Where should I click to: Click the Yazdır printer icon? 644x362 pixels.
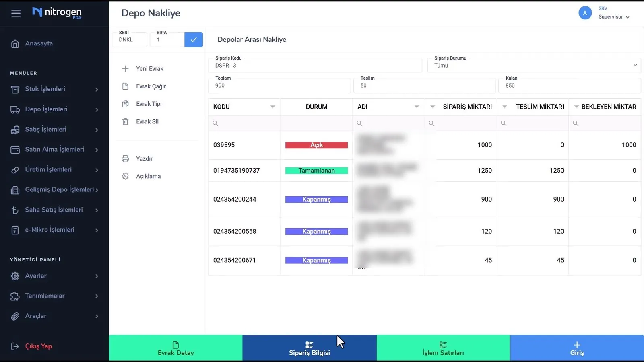[125, 159]
